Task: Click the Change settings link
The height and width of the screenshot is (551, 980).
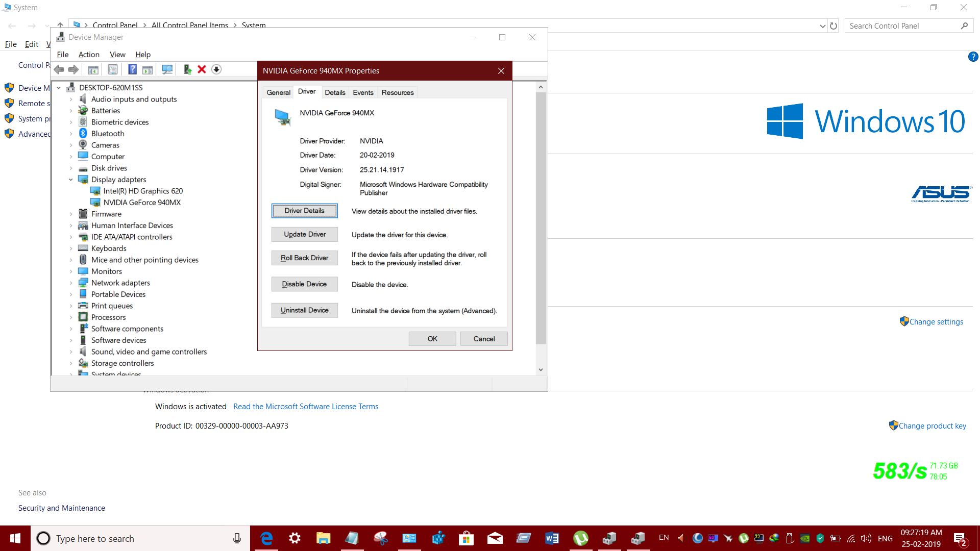Action: (x=936, y=322)
